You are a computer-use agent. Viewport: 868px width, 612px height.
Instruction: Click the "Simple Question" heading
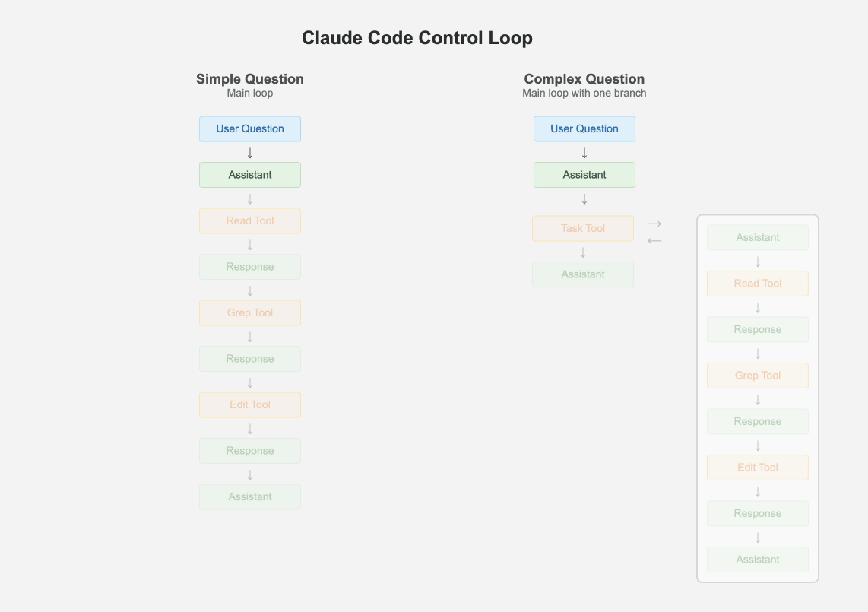coord(250,79)
